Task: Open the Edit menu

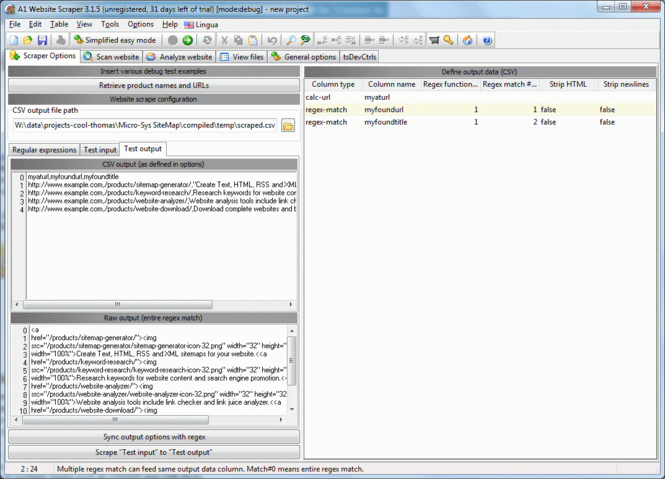Action: point(35,24)
